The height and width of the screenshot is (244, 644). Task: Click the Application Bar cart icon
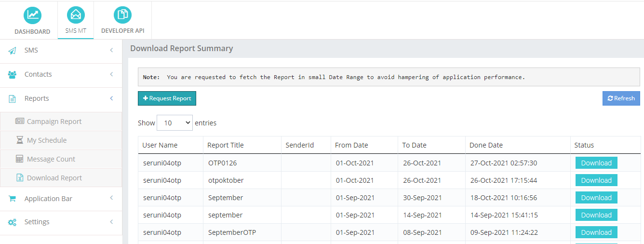13,199
